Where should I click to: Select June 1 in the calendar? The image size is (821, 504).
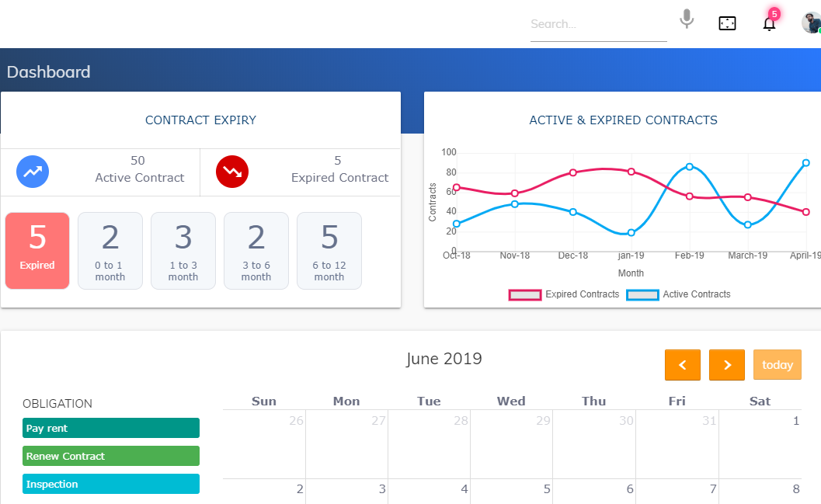coord(760,444)
